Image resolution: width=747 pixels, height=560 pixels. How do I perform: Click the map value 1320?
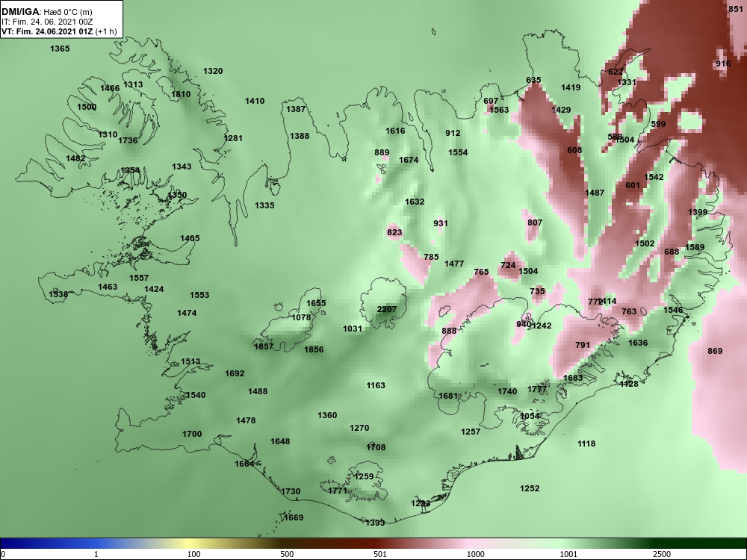(213, 71)
